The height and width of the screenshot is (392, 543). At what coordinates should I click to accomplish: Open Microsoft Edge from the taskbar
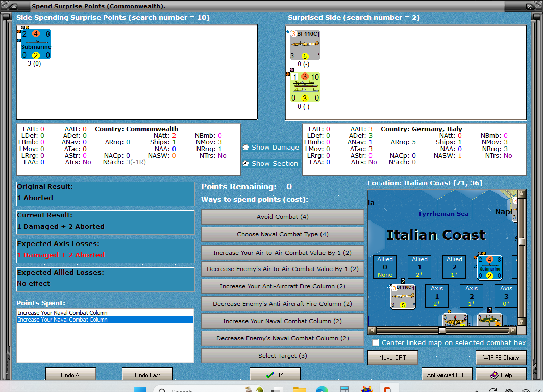point(322,389)
